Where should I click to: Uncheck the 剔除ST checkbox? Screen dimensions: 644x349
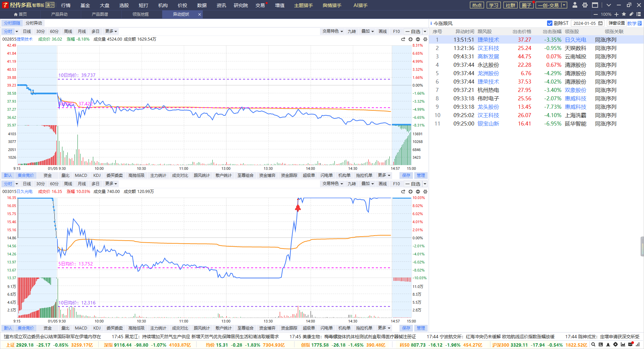[x=550, y=23]
